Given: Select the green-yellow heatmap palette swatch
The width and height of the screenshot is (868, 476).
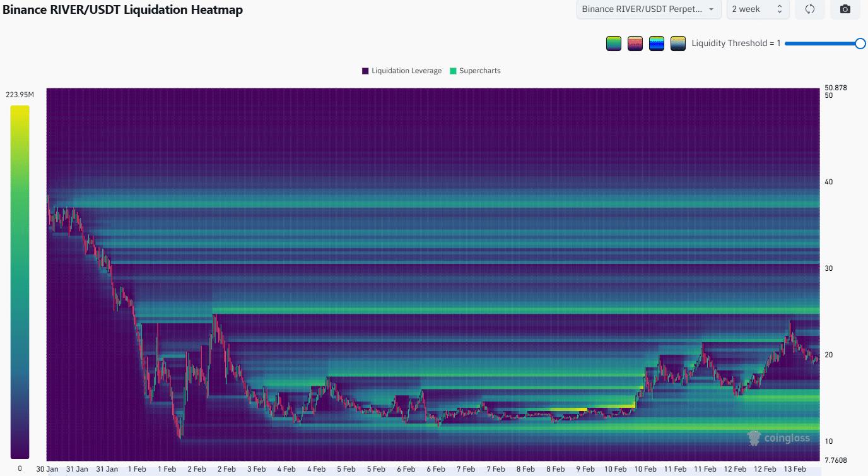Looking at the screenshot, I should tap(613, 43).
